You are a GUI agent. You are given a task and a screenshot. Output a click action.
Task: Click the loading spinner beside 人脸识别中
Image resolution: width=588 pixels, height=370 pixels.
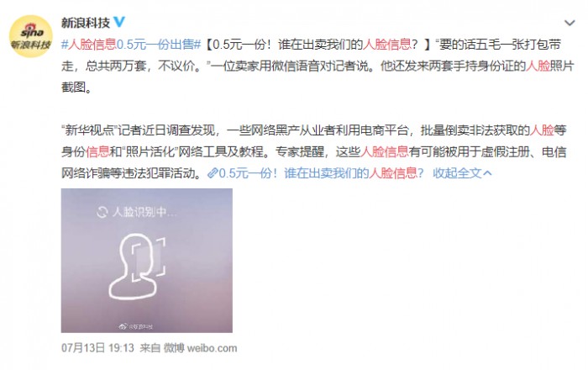pos(102,212)
